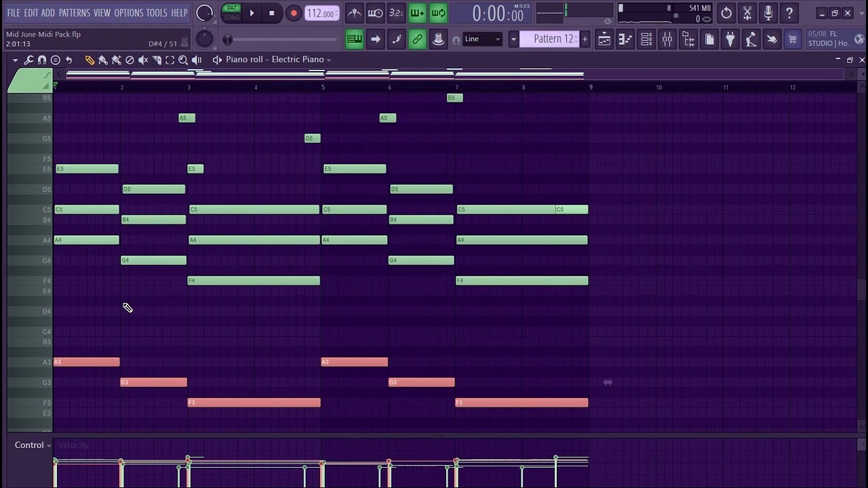Screen dimensions: 868x488
Task: Open the Channel rack icon
Action: pos(646,39)
